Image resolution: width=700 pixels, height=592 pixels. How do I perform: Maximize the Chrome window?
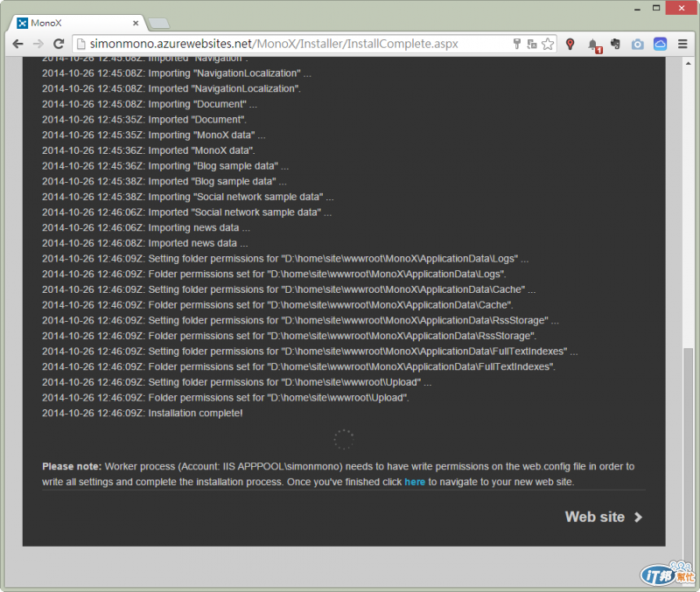[656, 8]
